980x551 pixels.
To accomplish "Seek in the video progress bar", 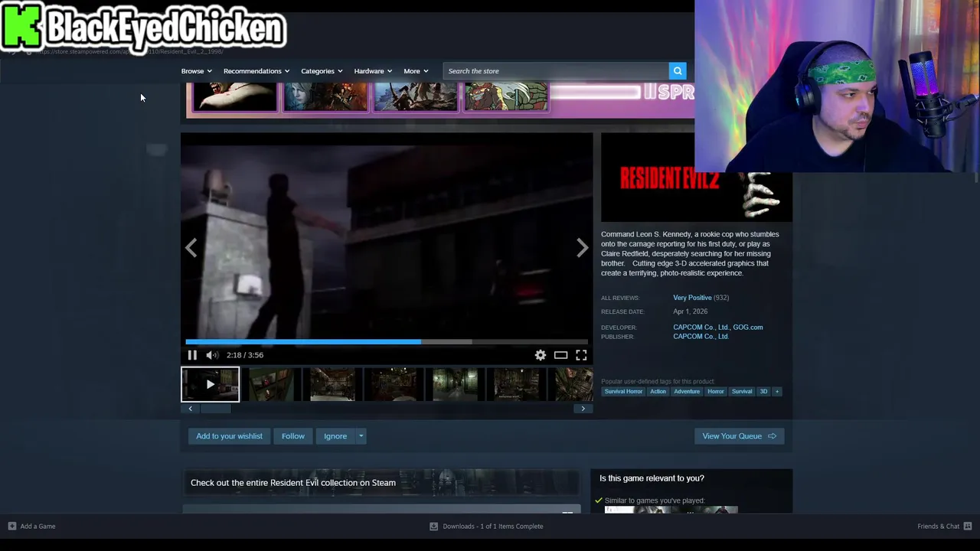I will (387, 342).
